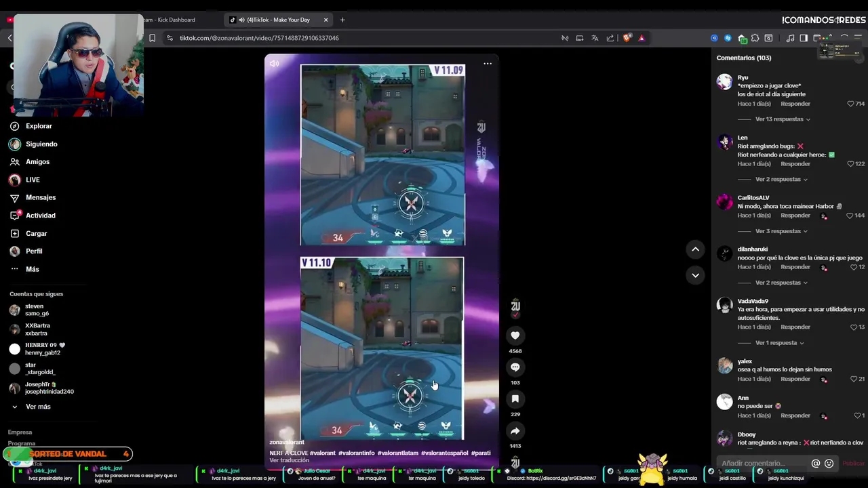Mute the video with speaker icon
Viewport: 868px width, 488px height.
(x=274, y=64)
